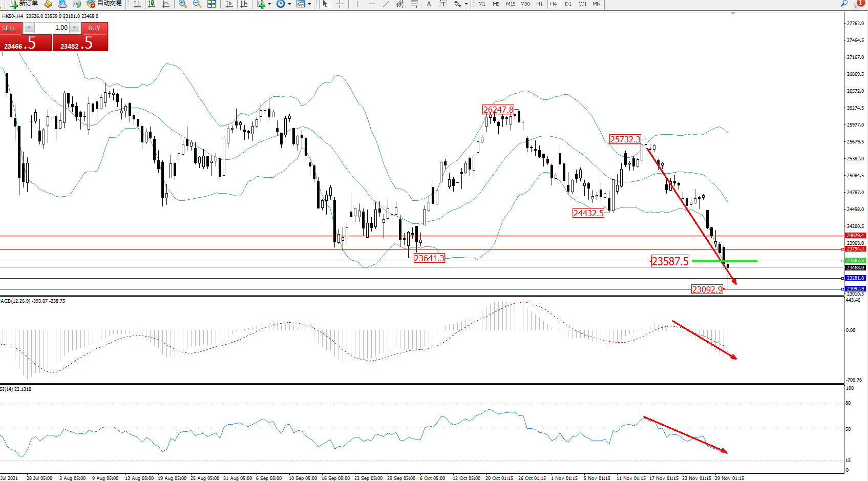The height and width of the screenshot is (481, 868).
Task: Switch to the H1 timeframe
Action: (539, 4)
